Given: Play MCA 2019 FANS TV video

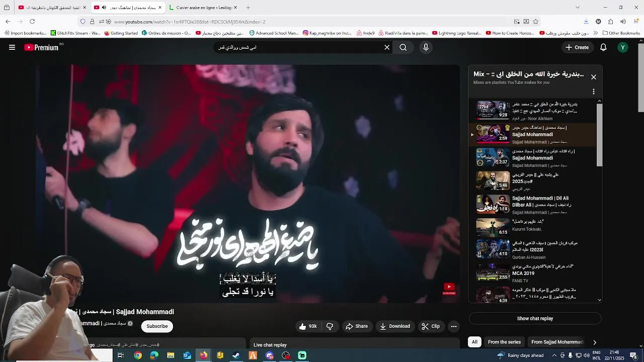Looking at the screenshot, I should (x=533, y=273).
